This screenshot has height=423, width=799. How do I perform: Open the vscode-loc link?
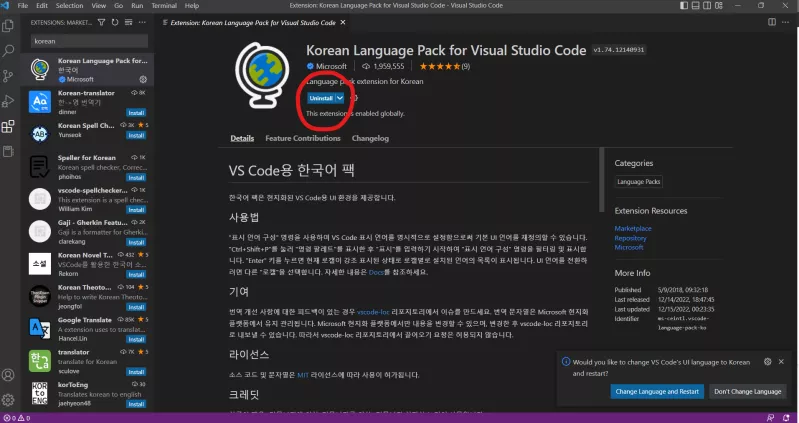point(373,312)
